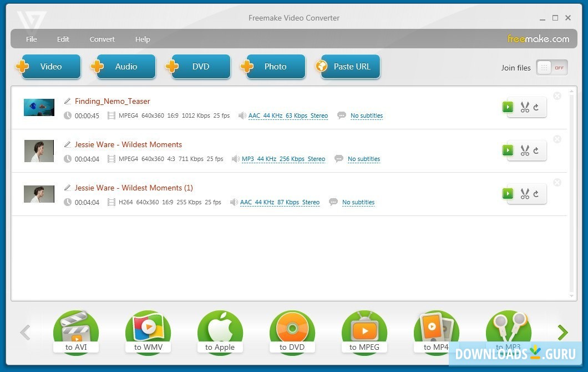Remove MPEG4 Jessie Ware - Wildest Moments item

pos(557,139)
